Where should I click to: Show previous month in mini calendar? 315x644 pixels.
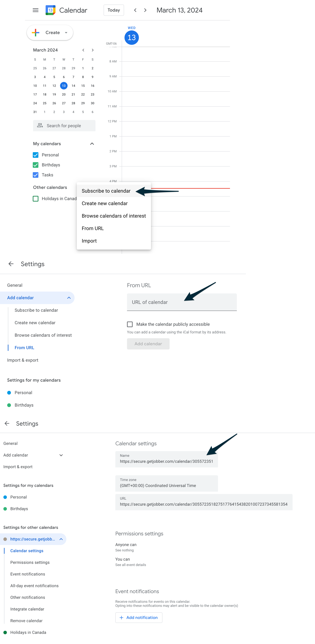(x=83, y=50)
